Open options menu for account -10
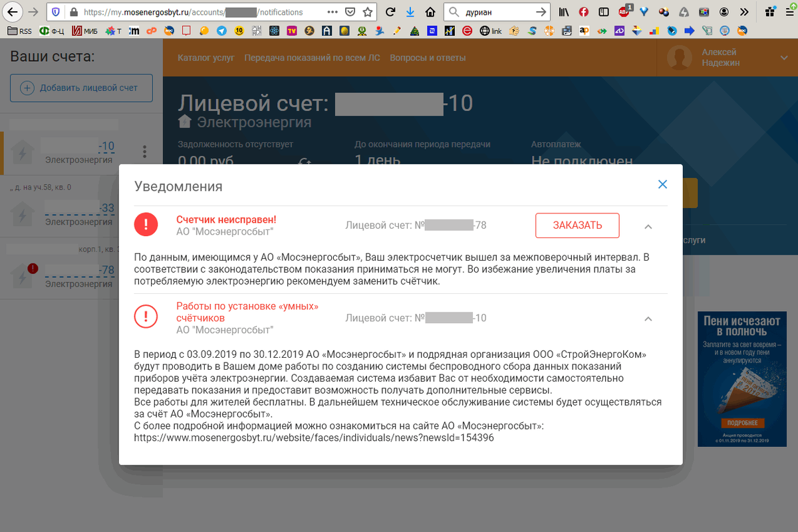798x532 pixels. (145, 152)
